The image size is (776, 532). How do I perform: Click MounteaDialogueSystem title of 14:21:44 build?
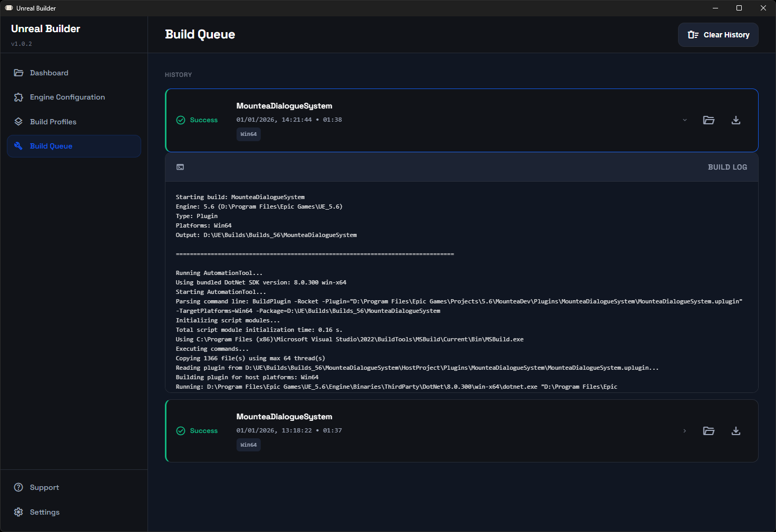coord(284,106)
